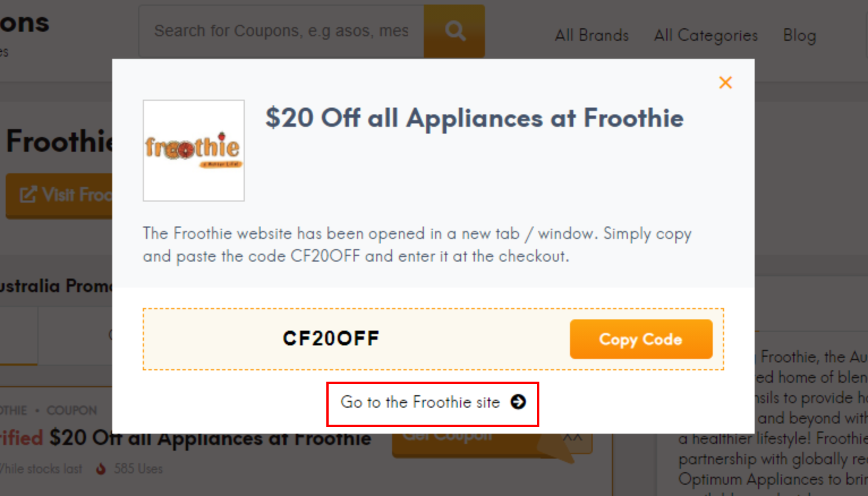This screenshot has height=496, width=868.
Task: Open the 'All Categories' menu
Action: coord(705,35)
